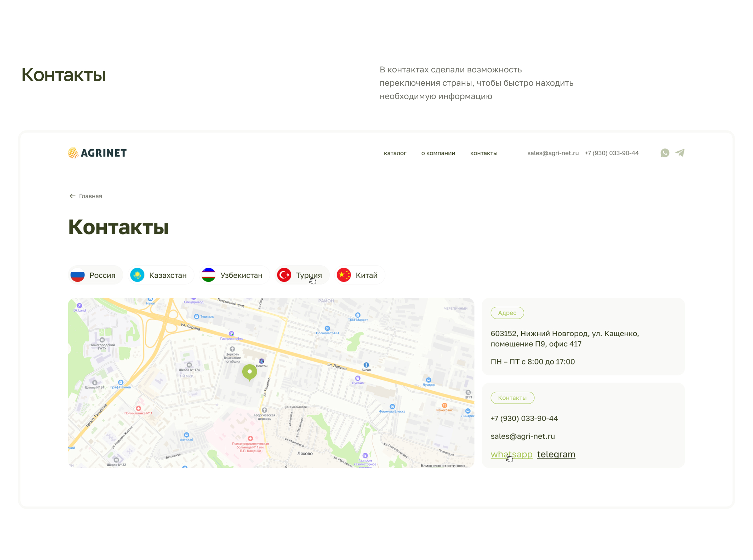The height and width of the screenshot is (560, 753).
Task: Click the Ренессанс marker on map
Action: tap(444, 405)
